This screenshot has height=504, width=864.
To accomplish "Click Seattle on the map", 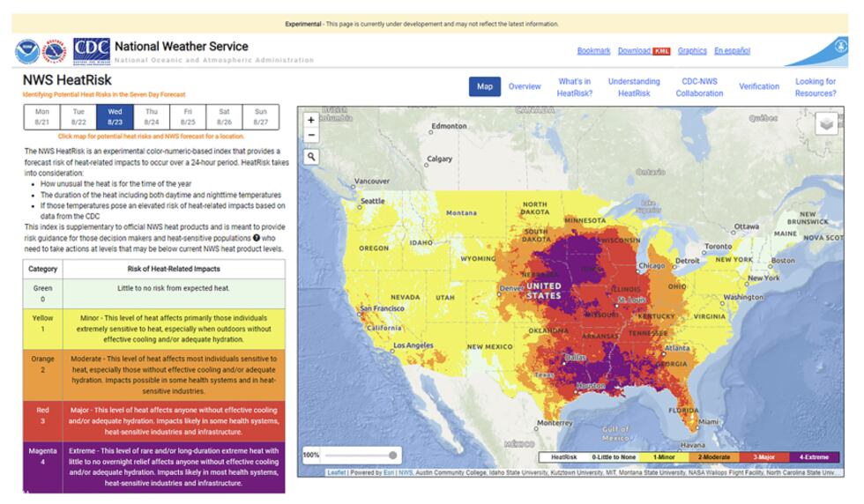I will pyautogui.click(x=372, y=201).
